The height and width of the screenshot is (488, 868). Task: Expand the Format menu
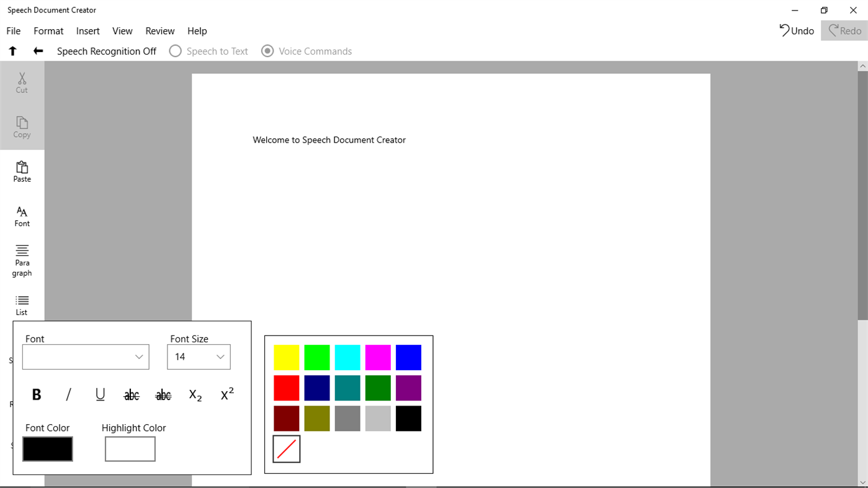48,30
